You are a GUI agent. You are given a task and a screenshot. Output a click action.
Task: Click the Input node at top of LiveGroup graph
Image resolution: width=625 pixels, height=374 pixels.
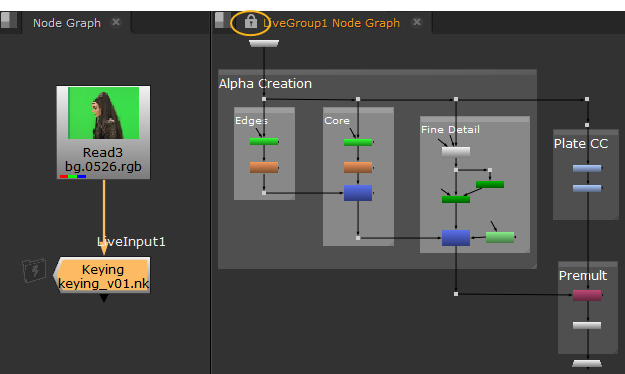264,43
